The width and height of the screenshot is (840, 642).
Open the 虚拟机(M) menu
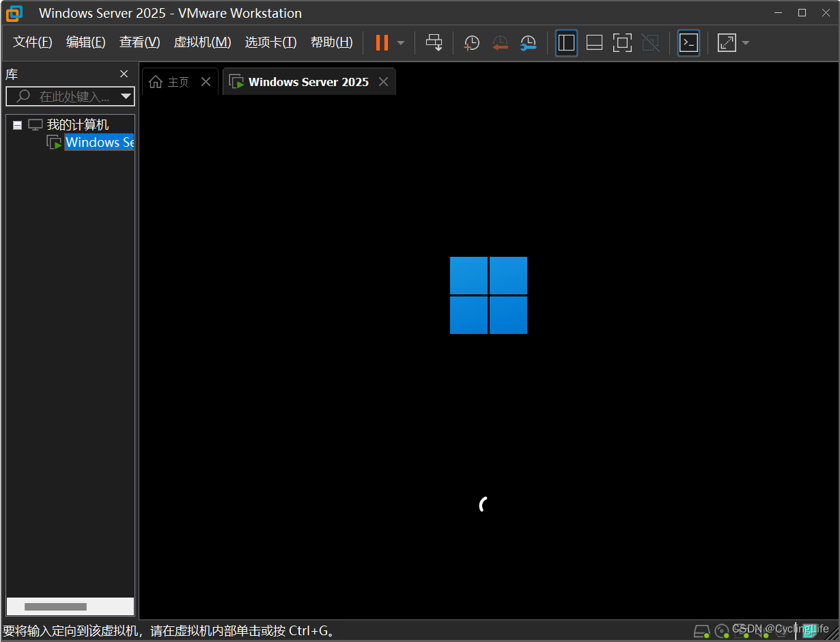[202, 42]
